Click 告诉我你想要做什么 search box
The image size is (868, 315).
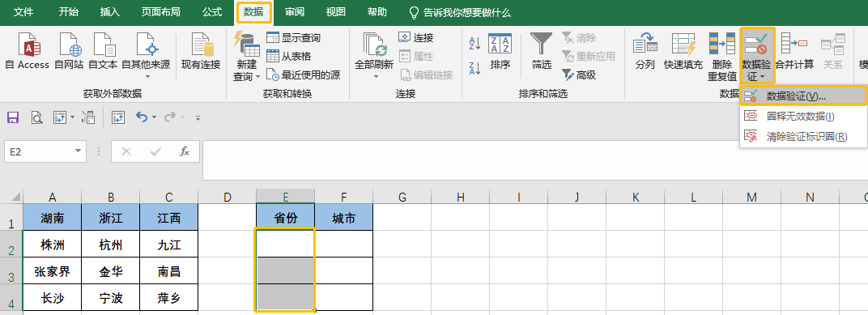pos(459,12)
